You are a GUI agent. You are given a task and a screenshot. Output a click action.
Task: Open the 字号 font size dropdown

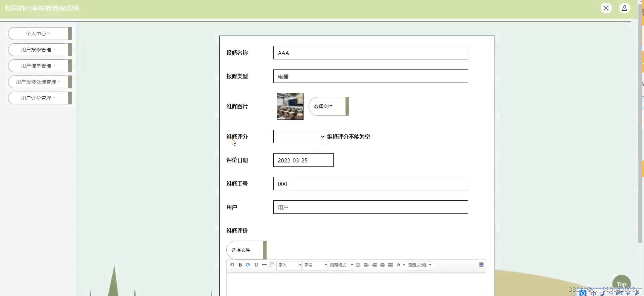[x=315, y=265]
